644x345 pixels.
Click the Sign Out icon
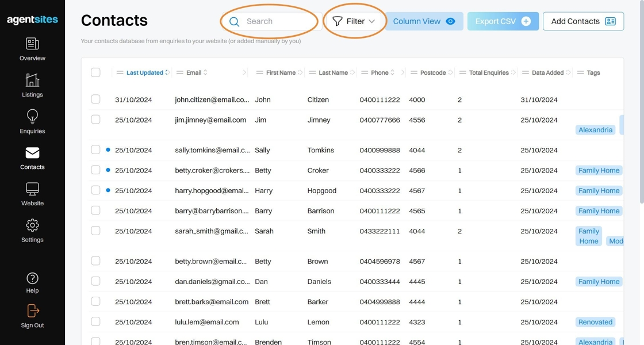click(x=32, y=311)
